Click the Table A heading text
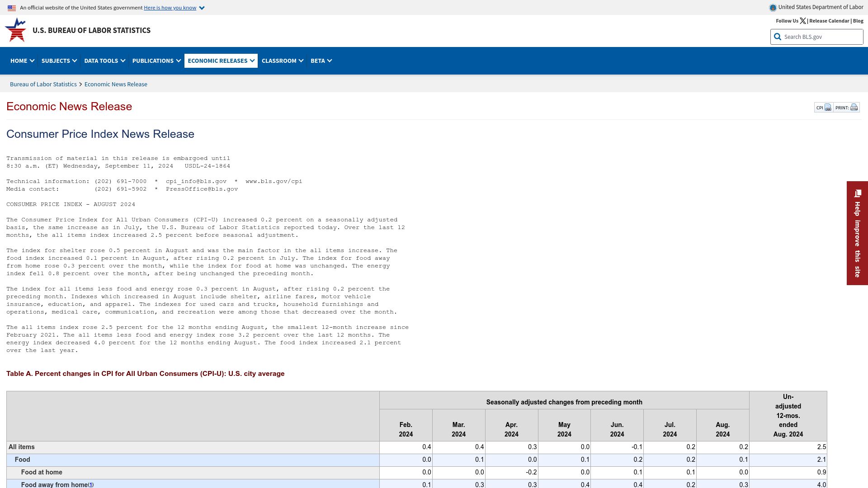 coord(146,374)
